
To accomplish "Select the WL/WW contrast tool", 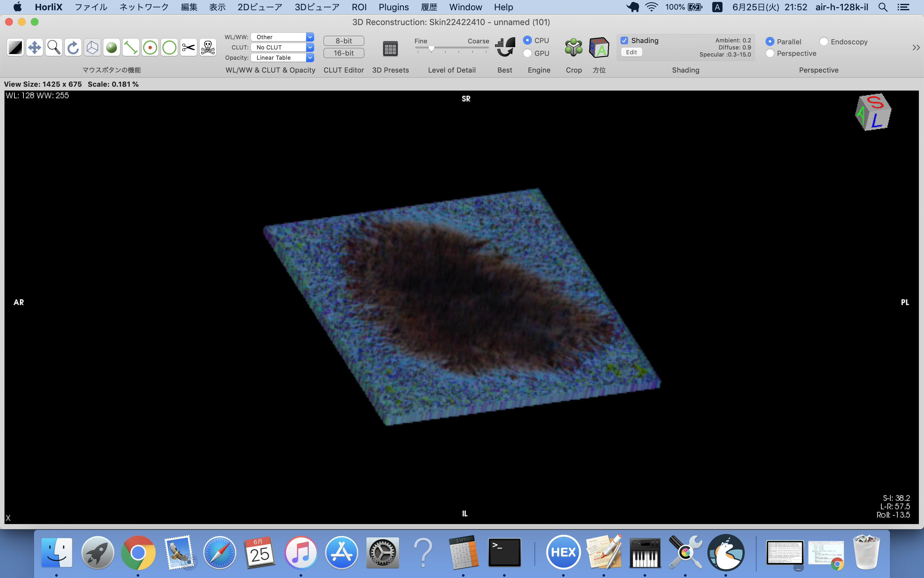I will 15,48.
